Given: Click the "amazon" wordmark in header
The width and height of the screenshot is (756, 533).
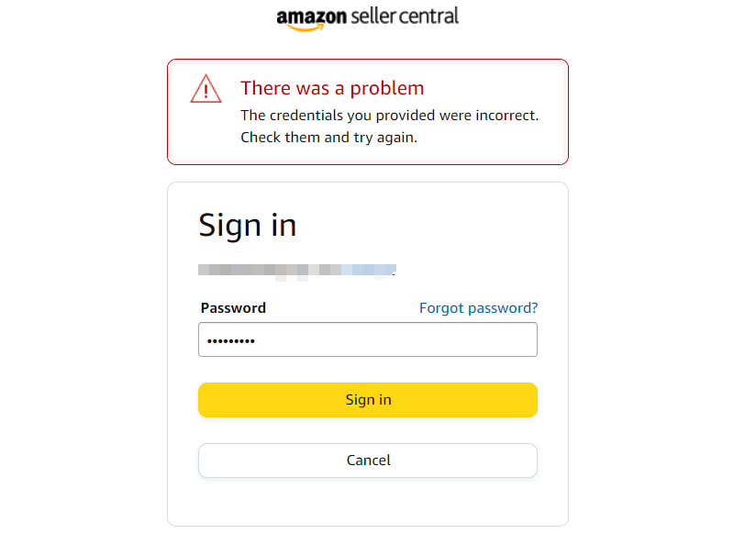Looking at the screenshot, I should point(311,17).
